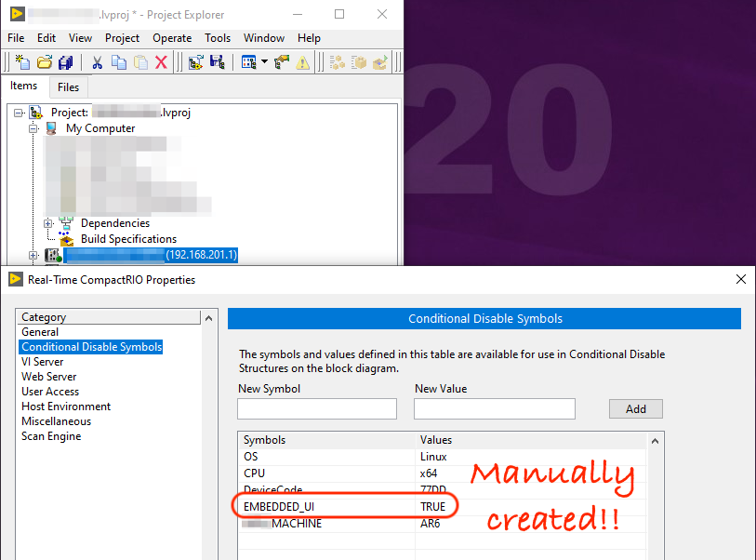Select the General category

point(40,332)
